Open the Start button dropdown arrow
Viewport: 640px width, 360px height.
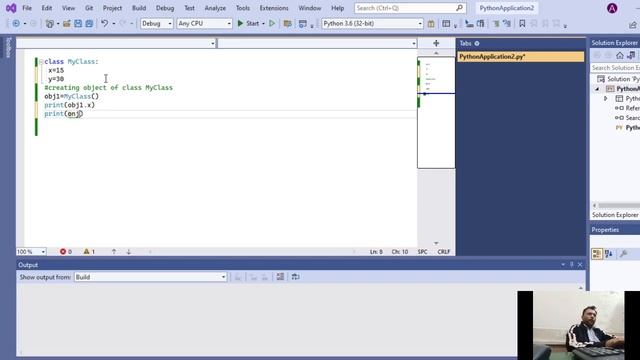click(x=263, y=24)
